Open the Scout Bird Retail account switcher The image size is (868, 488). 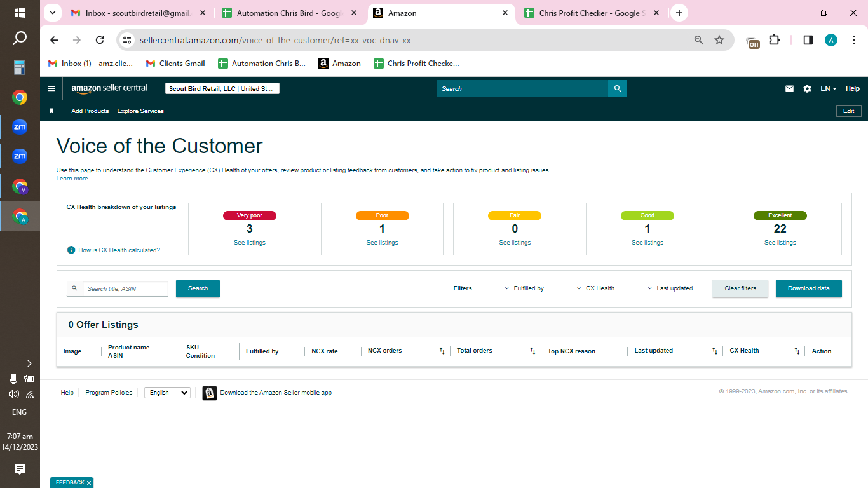pos(222,89)
